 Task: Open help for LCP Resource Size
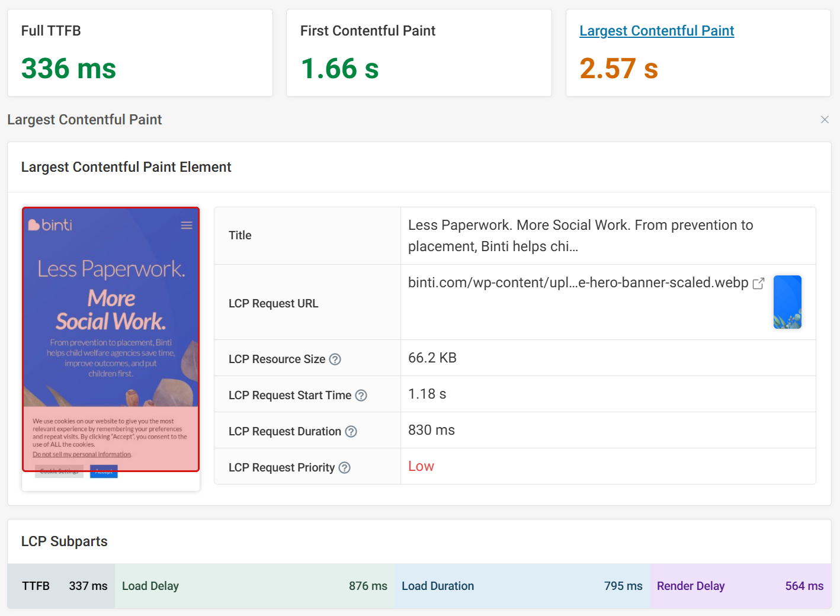pyautogui.click(x=335, y=359)
